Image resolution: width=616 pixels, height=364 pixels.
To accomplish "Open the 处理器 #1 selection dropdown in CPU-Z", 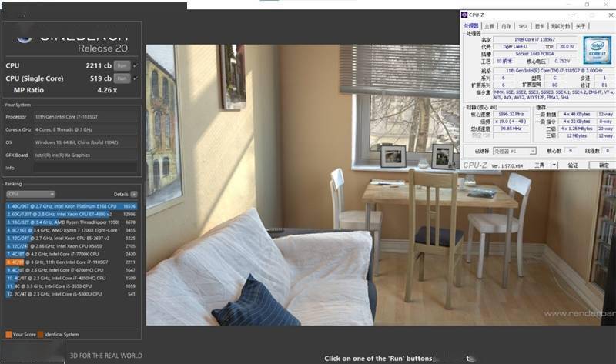I will 514,151.
